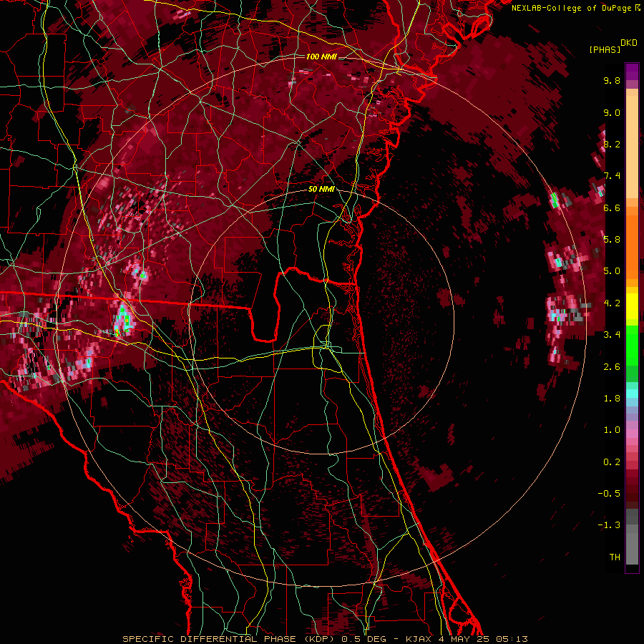Click the -1.3 legend value

point(609,525)
